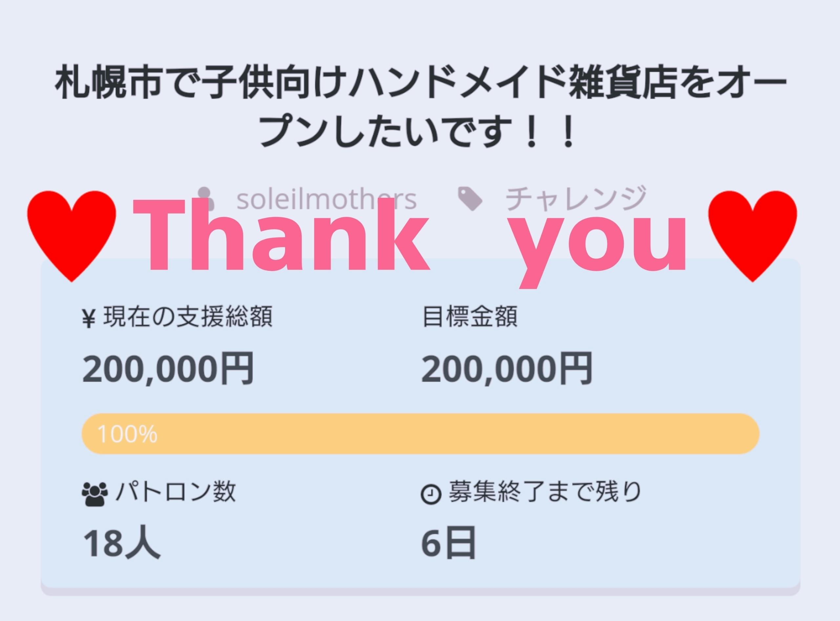
Task: Click the left red heart
Action: click(72, 234)
